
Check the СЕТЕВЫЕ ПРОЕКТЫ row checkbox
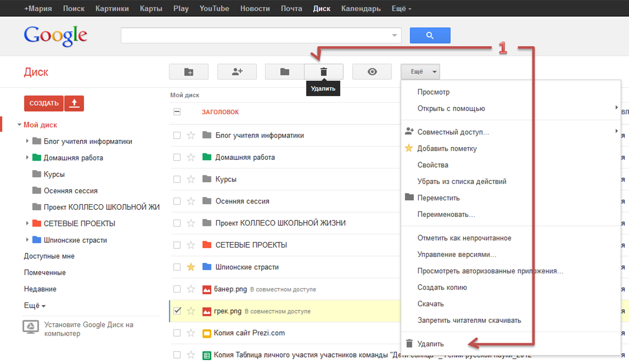coord(177,245)
